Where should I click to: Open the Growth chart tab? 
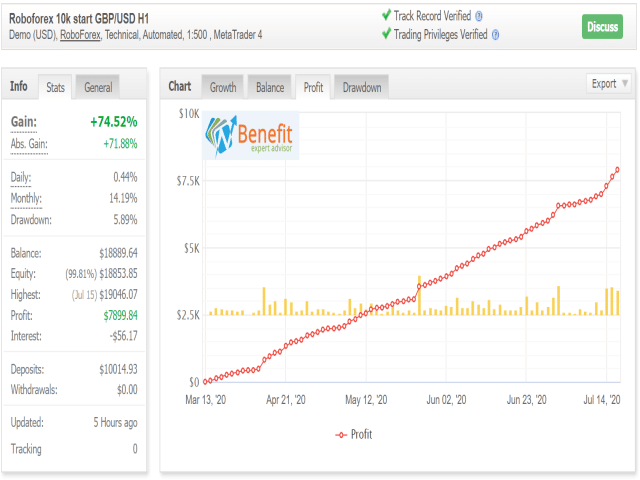pos(223,87)
